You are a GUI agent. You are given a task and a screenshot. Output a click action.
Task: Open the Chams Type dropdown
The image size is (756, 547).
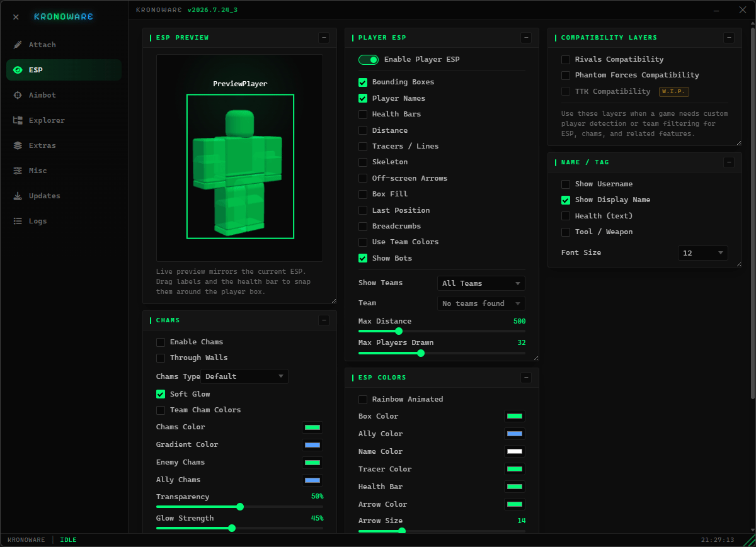[x=244, y=376]
